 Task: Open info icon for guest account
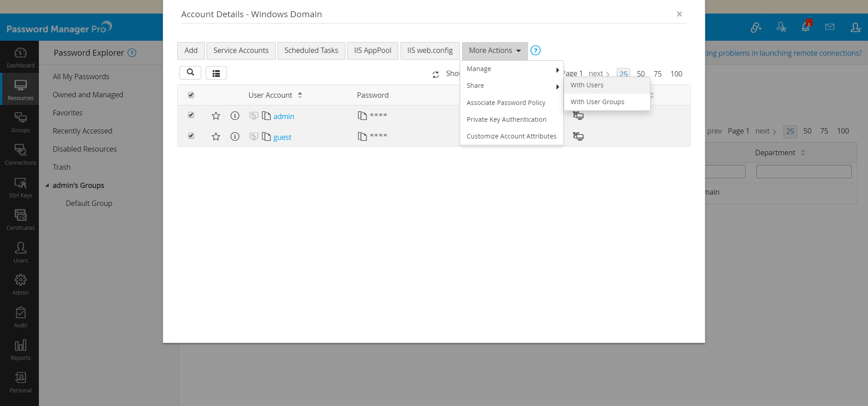click(x=235, y=137)
